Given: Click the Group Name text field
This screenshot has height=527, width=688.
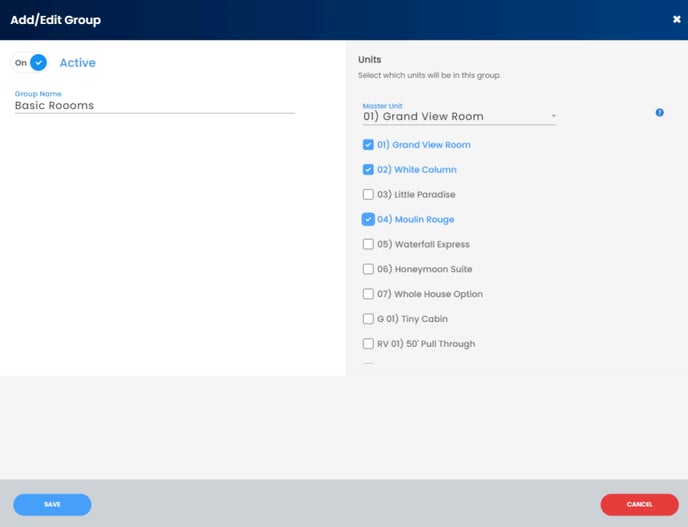Looking at the screenshot, I should [154, 105].
